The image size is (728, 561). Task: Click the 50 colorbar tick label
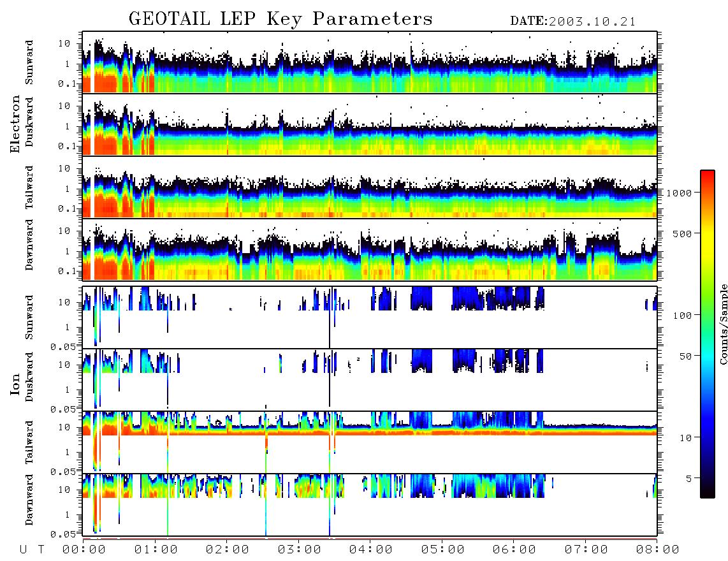[x=685, y=356]
